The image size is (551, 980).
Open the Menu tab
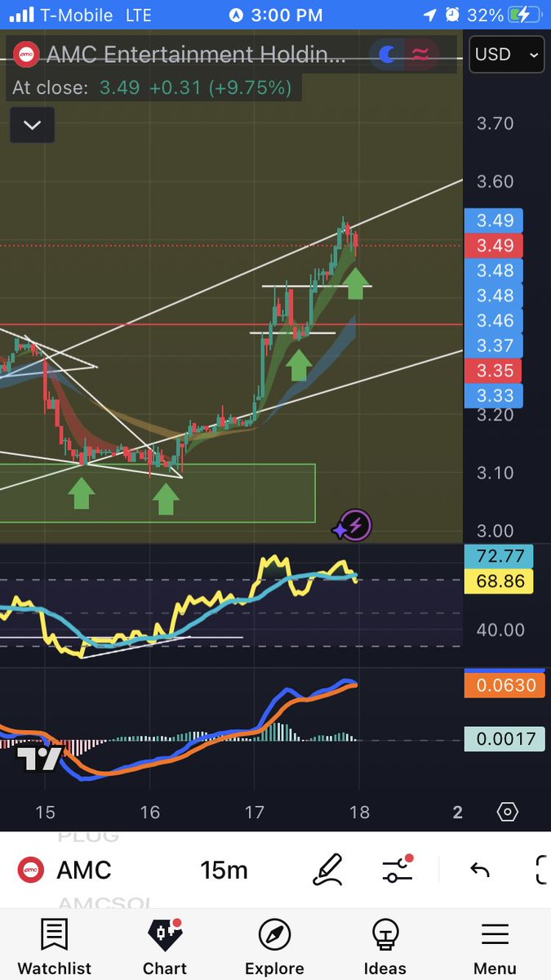[x=495, y=947]
